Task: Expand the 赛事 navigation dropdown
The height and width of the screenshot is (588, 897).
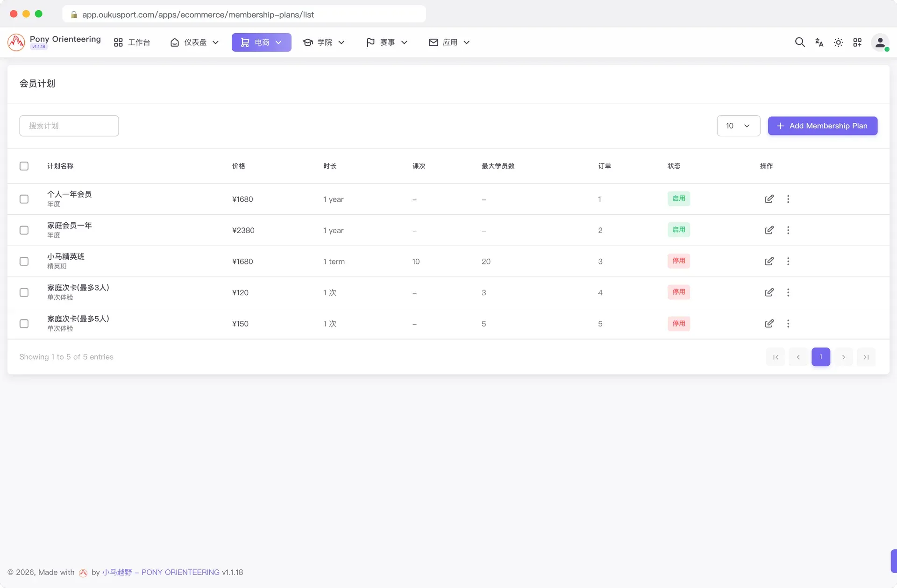Action: (x=387, y=43)
